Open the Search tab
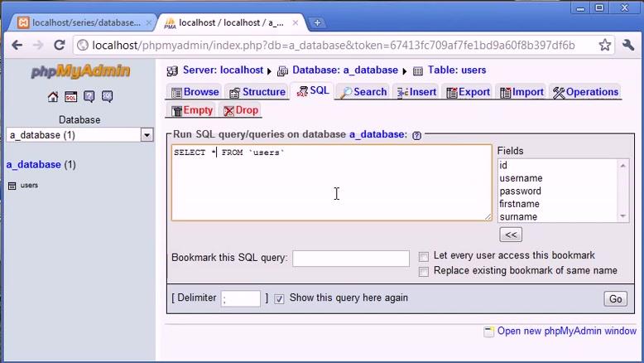The height and width of the screenshot is (363, 644). point(364,92)
